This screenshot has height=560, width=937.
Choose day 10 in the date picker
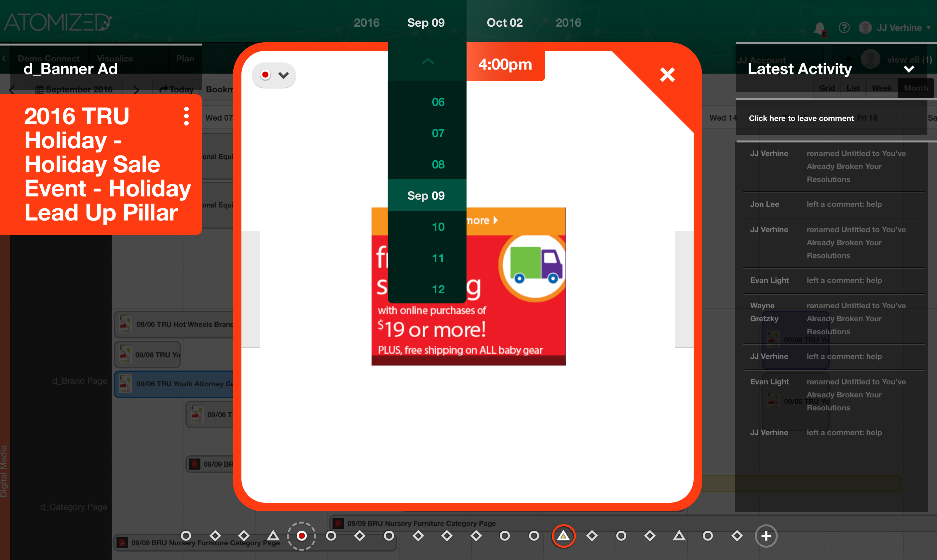click(x=438, y=227)
